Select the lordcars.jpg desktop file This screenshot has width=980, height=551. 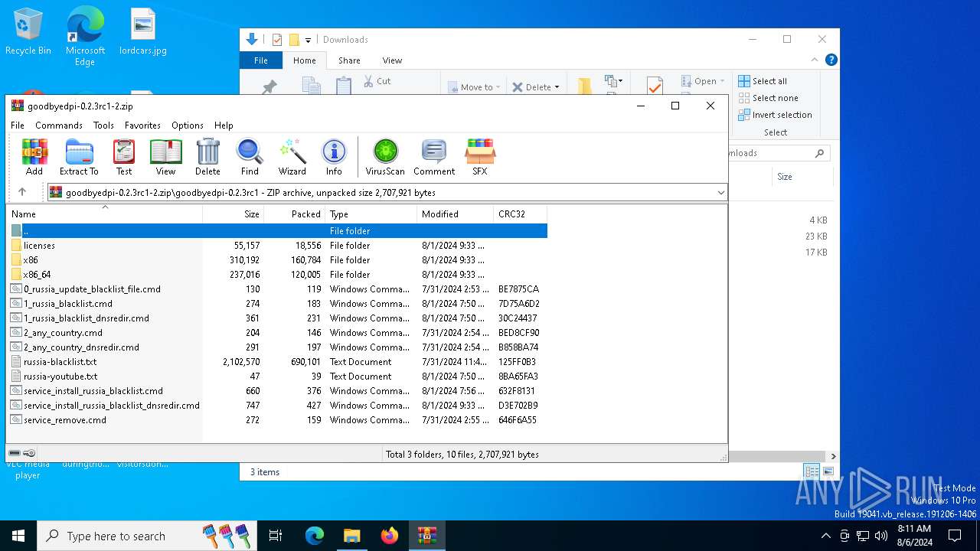click(x=143, y=32)
